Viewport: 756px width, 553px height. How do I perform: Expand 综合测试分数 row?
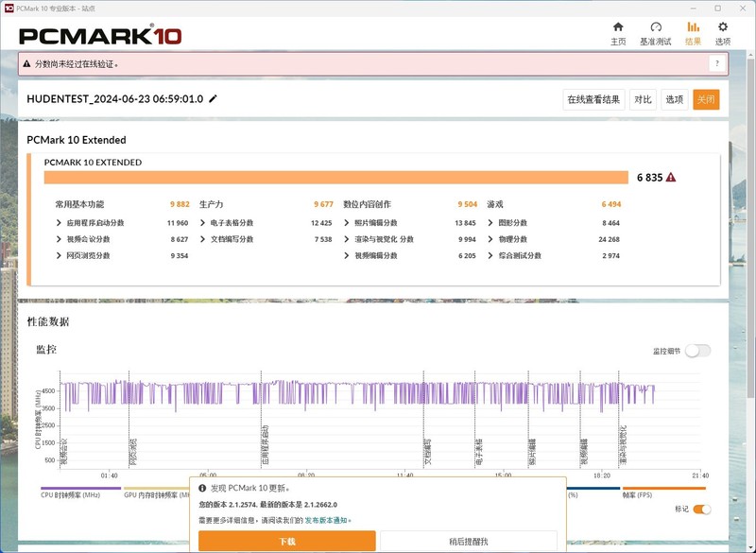pyautogui.click(x=490, y=255)
